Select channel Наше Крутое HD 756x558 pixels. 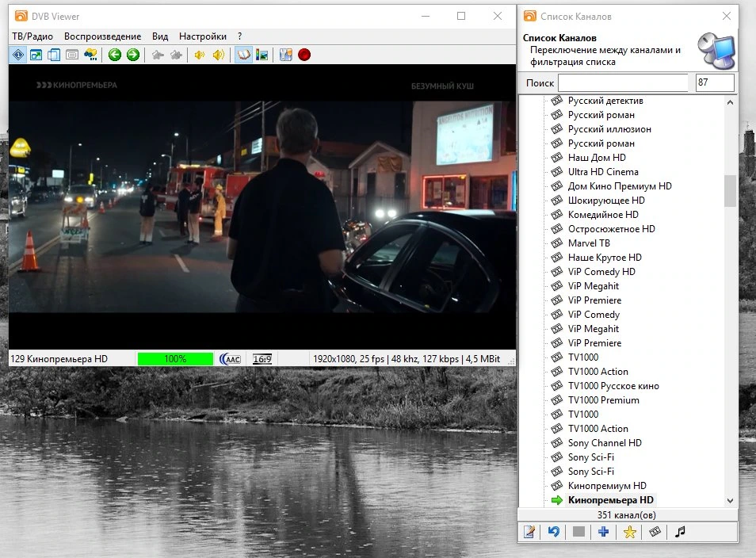pyautogui.click(x=605, y=258)
